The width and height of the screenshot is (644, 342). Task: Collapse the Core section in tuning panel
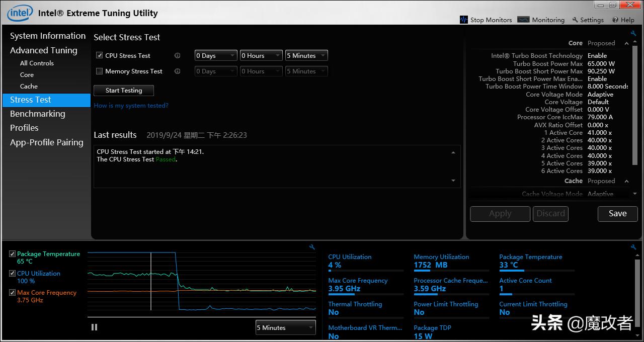[626, 43]
